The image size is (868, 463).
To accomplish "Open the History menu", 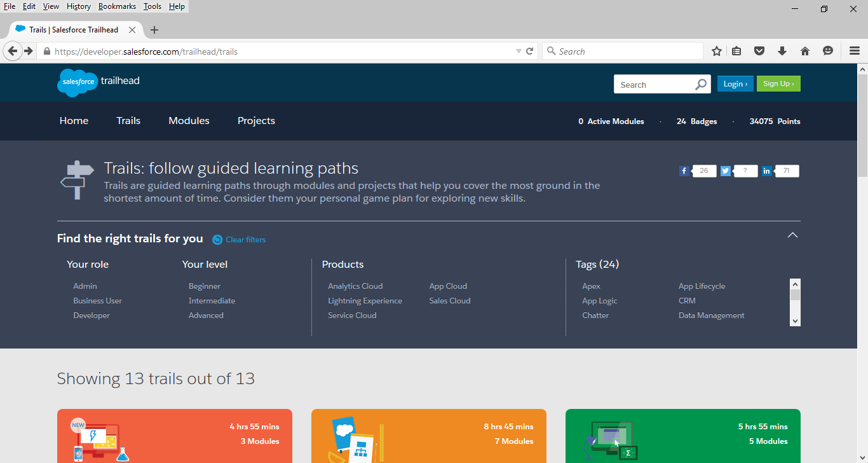I will pyautogui.click(x=79, y=6).
